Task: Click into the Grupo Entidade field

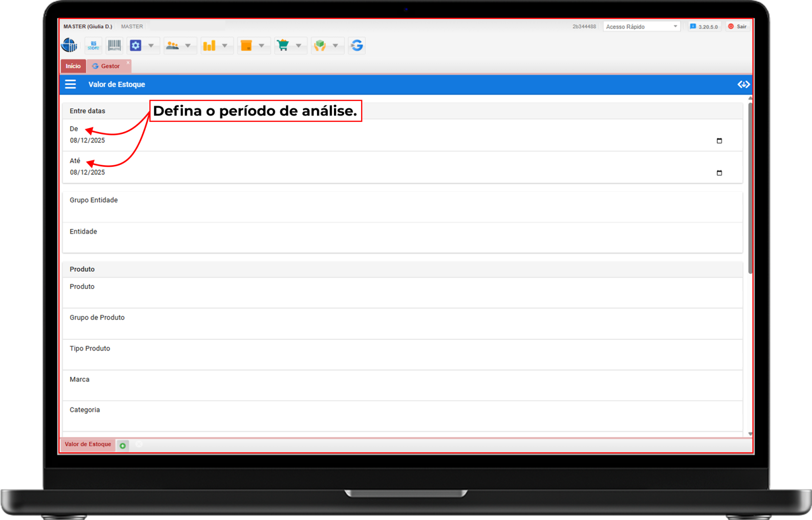Action: point(402,212)
